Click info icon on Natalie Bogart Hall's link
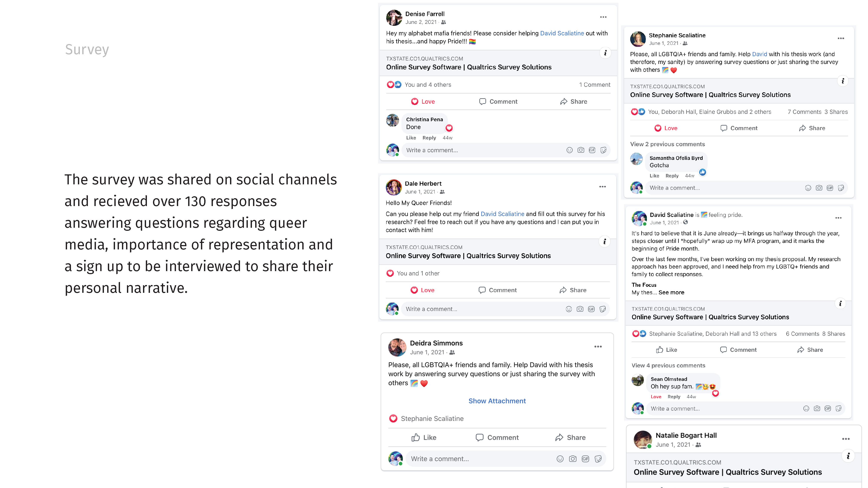This screenshot has width=868, height=488. pyautogui.click(x=848, y=456)
